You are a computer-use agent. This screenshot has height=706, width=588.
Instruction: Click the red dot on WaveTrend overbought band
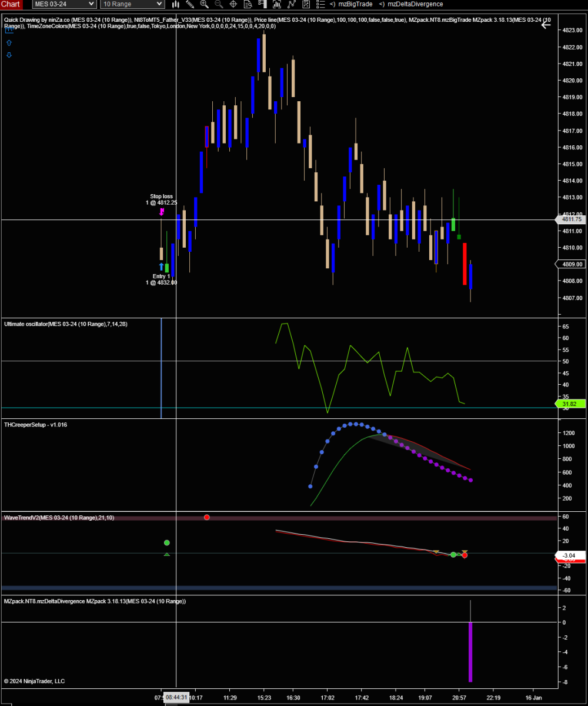point(206,517)
